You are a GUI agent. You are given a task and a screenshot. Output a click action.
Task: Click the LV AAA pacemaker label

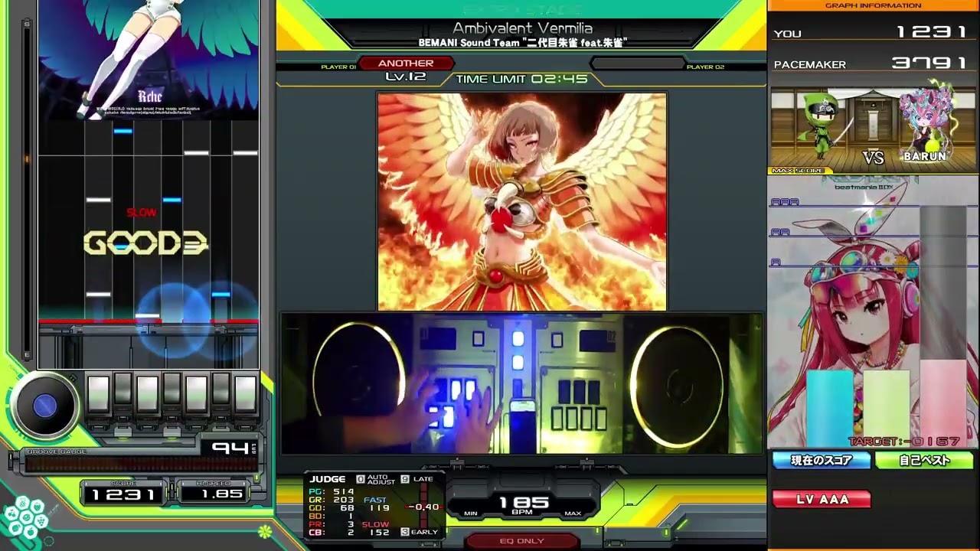[x=822, y=499]
